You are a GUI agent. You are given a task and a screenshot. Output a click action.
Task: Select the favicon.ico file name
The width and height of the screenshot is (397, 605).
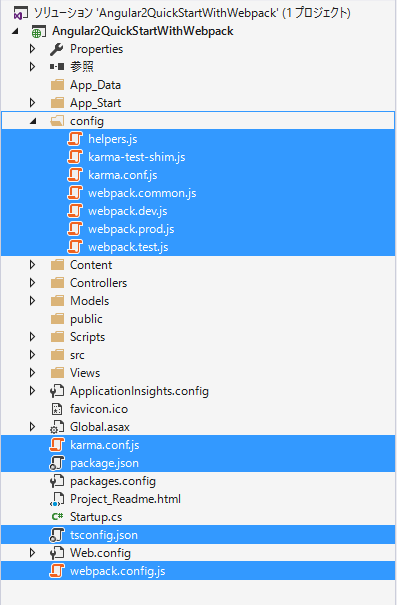[x=99, y=409]
